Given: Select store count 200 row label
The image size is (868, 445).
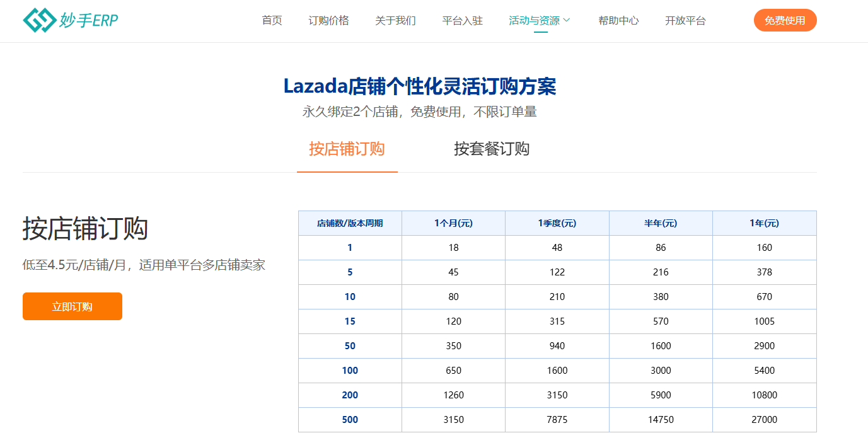Looking at the screenshot, I should pyautogui.click(x=350, y=395).
